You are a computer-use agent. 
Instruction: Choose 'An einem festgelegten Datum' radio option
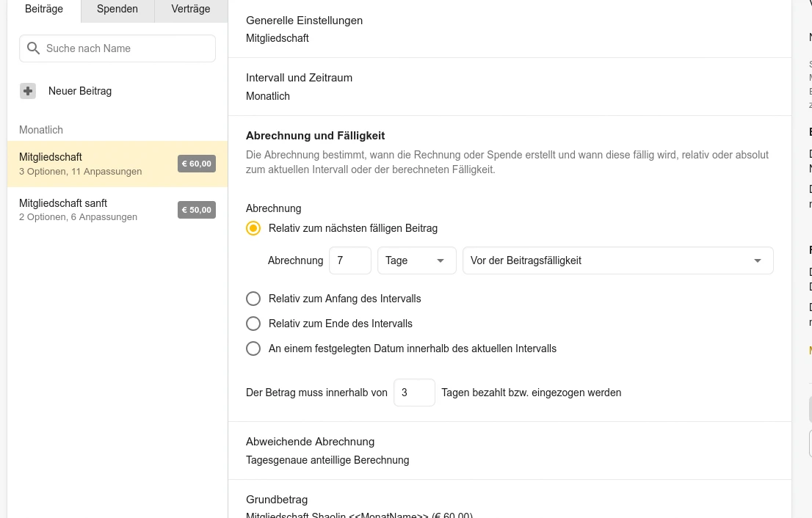[253, 349]
